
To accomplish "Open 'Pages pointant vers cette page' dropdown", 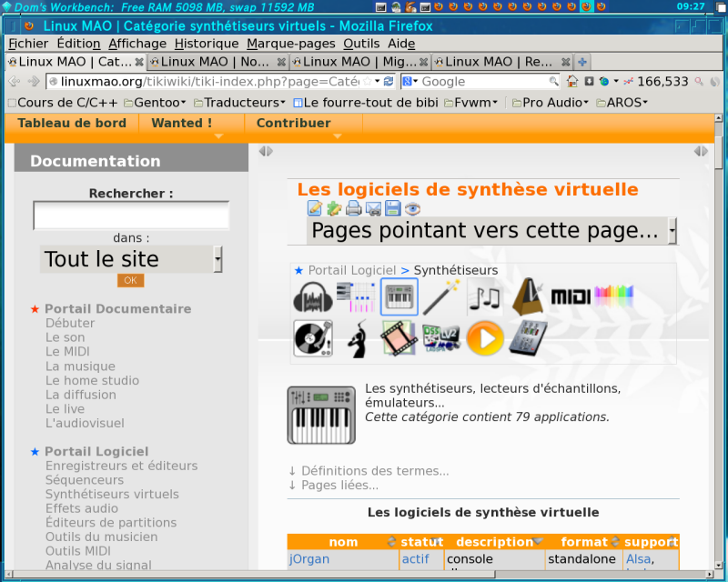I will 491,231.
